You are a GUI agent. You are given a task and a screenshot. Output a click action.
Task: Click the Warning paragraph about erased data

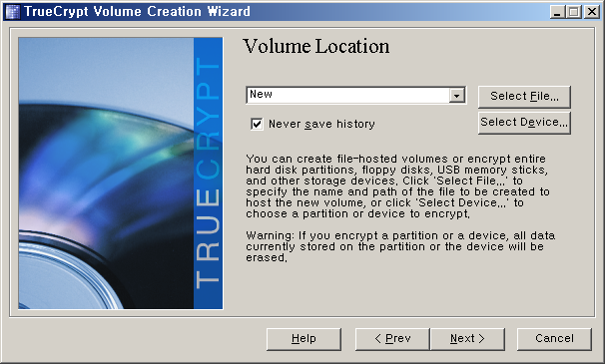[x=400, y=246]
